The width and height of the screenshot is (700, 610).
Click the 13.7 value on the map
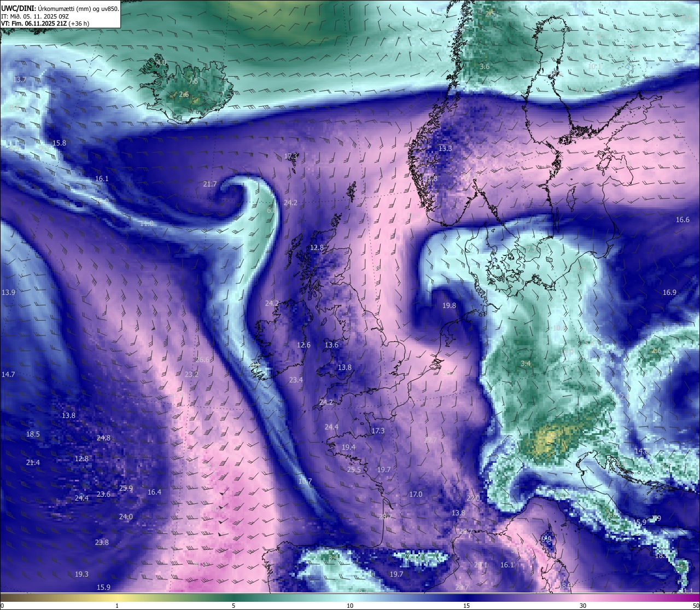[x=20, y=79]
